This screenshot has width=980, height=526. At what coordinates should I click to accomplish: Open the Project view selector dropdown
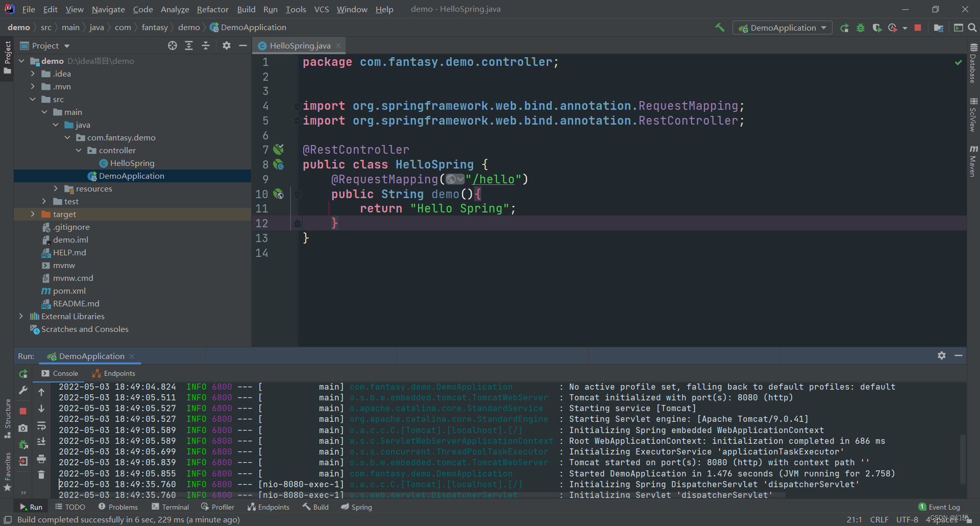45,45
